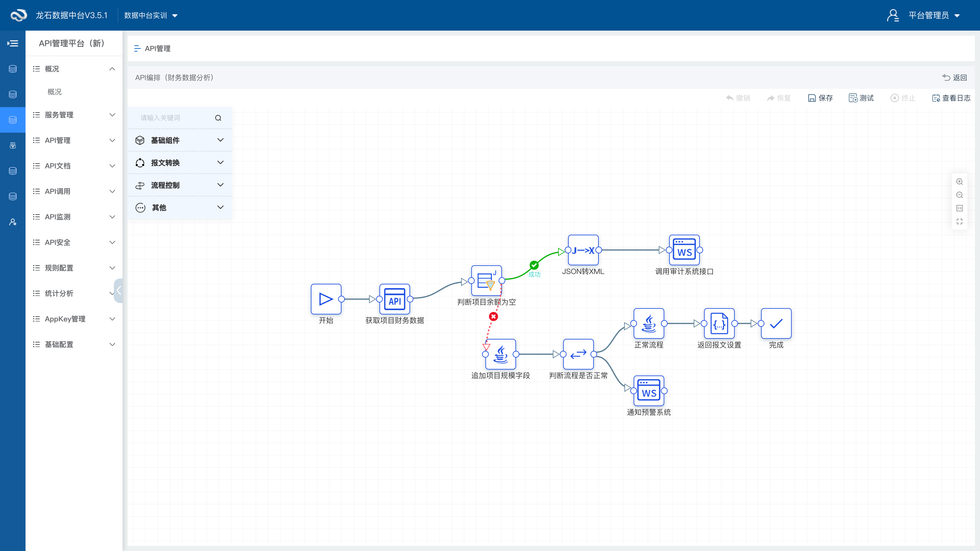Click the DATA shield icon in left rail
Image resolution: width=980 pixels, height=551 pixels.
coord(13,145)
